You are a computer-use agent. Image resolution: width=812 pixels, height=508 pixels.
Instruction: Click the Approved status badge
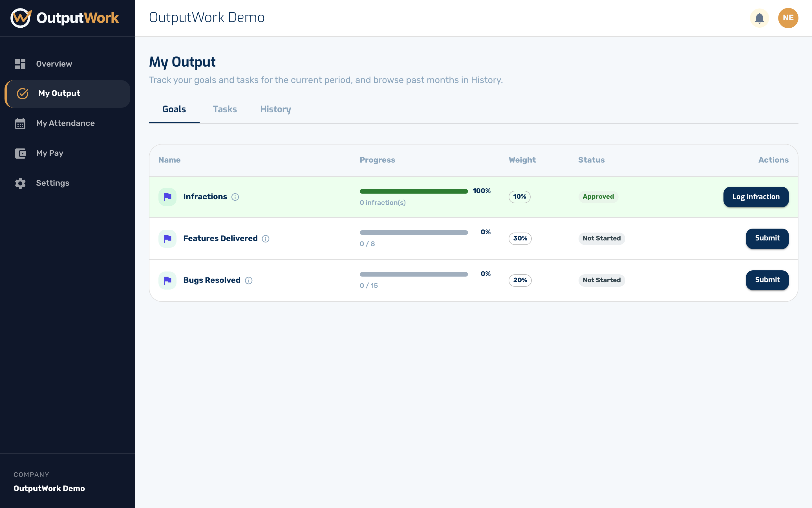coord(598,197)
